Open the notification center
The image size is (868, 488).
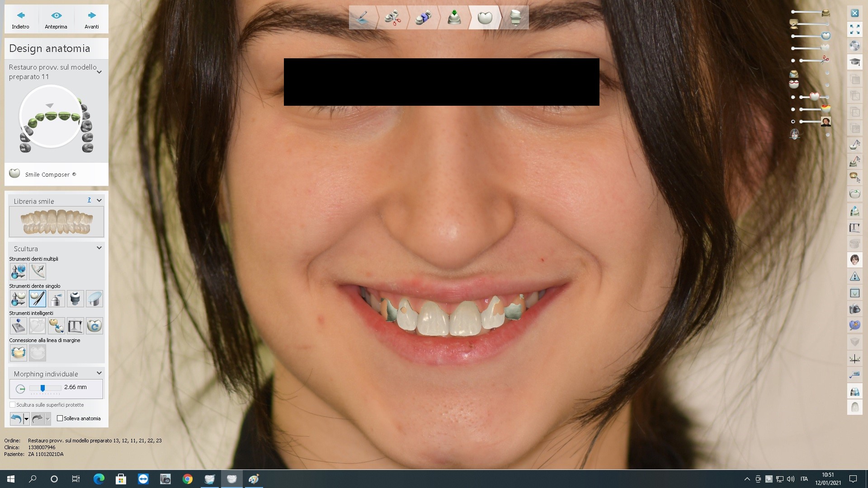click(853, 479)
